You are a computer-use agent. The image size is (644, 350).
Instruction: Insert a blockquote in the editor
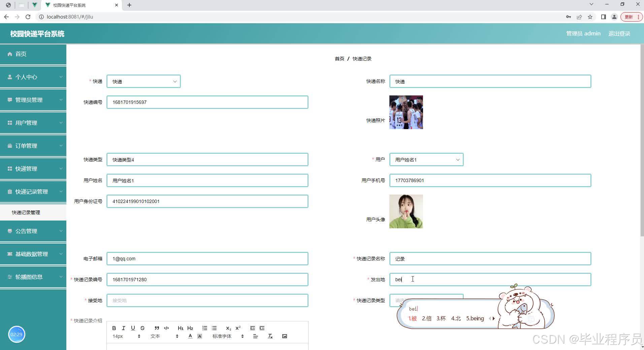[x=157, y=328]
